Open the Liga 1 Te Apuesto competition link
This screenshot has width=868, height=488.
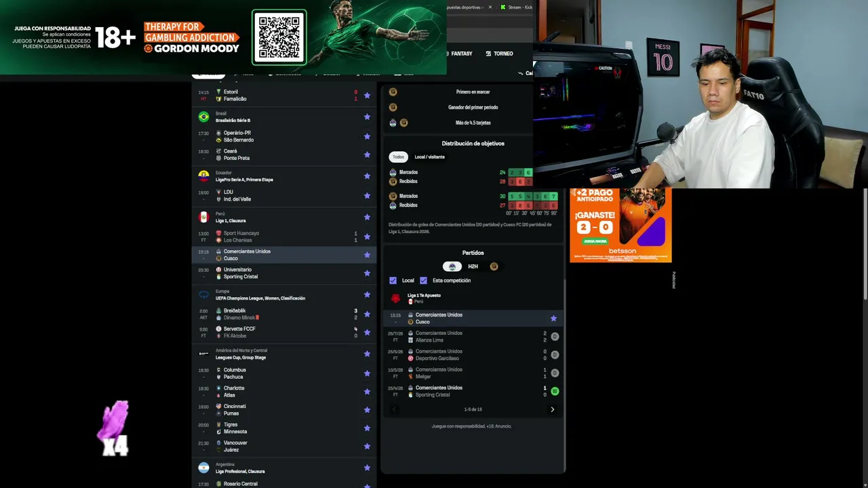click(424, 296)
